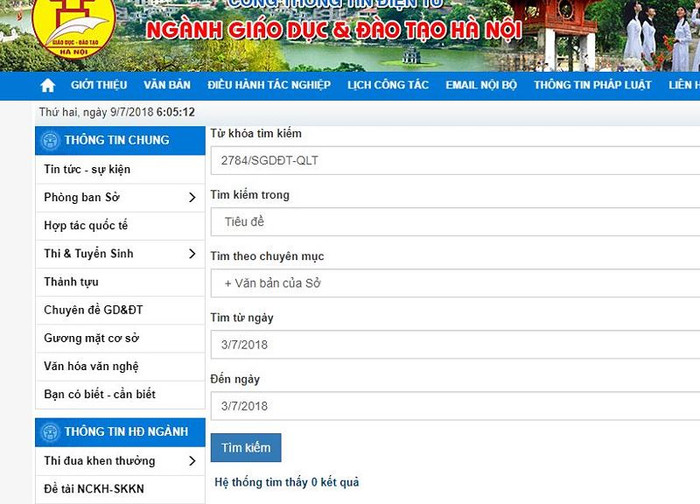The height and width of the screenshot is (504, 700).
Task: Click the keyword field containing 2784/SGDĐT-QLT
Action: [x=455, y=160]
